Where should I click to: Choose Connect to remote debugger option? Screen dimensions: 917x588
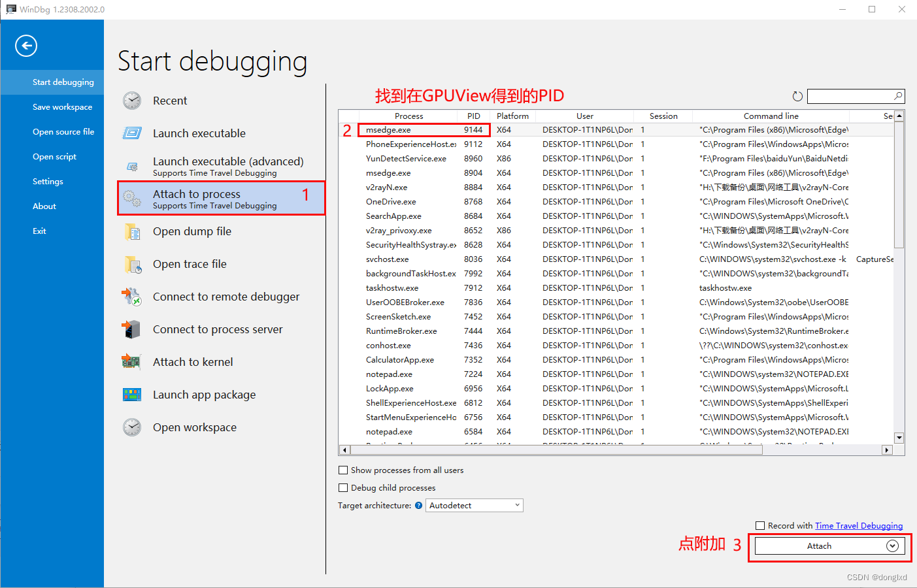click(222, 297)
